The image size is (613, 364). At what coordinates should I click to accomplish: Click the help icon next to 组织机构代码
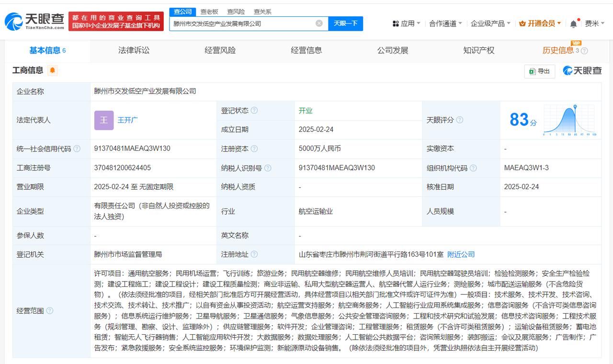(473, 168)
